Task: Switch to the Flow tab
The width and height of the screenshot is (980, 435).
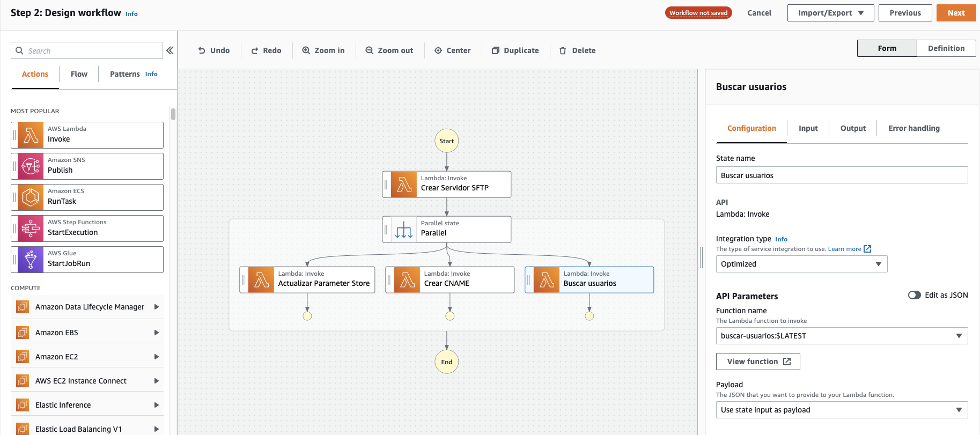Action: 79,74
